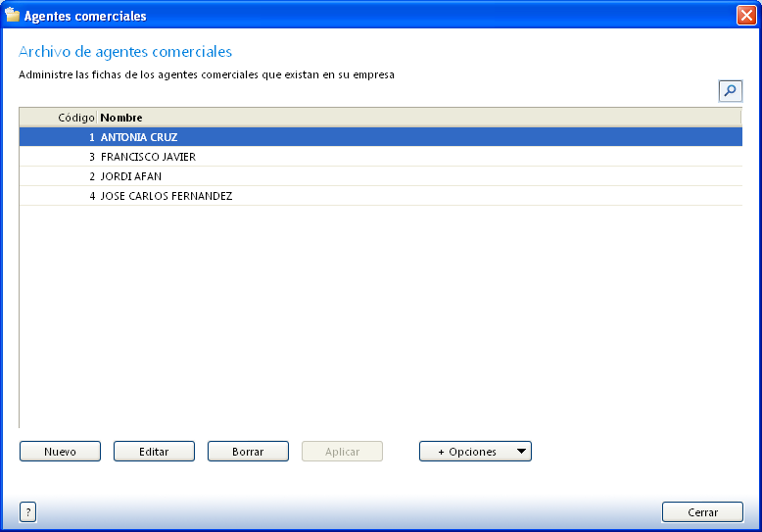Image resolution: width=762 pixels, height=532 pixels.
Task: Click the magnifying glass search icon
Action: 730,91
